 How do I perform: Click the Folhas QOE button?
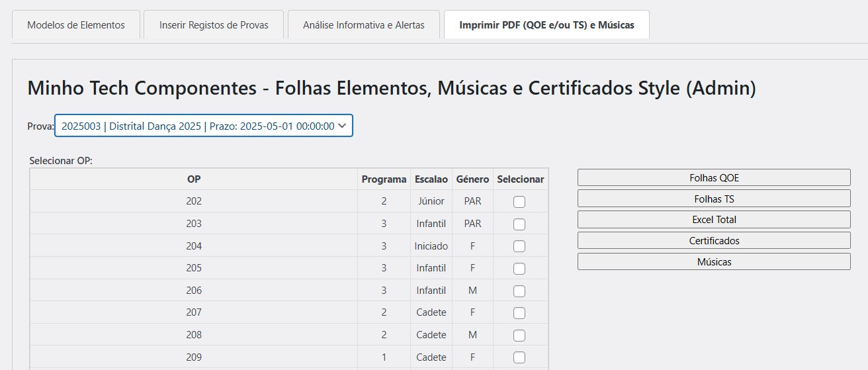point(714,177)
